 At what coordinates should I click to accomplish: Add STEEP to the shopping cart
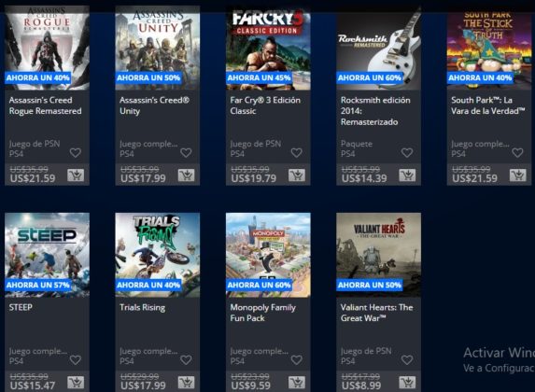[x=76, y=383]
